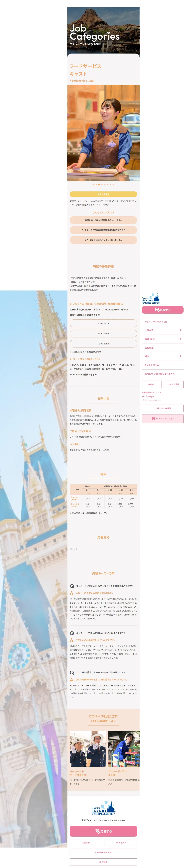
Task: Open the For foreigner link
Action: [149, 397]
